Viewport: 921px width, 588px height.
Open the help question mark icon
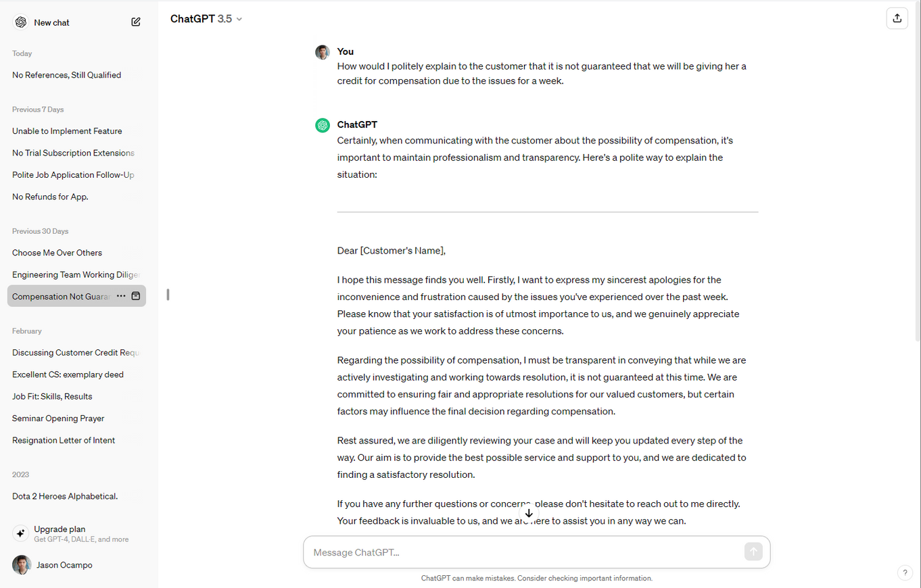905,572
